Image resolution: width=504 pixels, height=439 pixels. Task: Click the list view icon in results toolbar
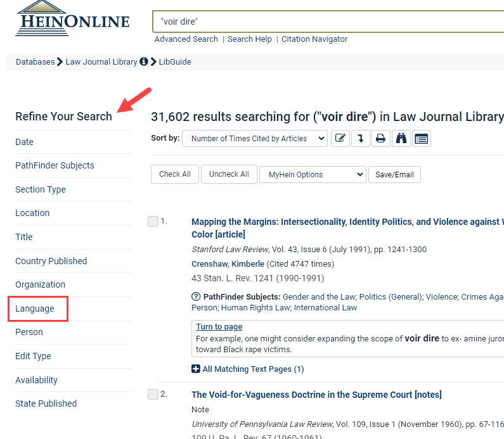pos(422,138)
